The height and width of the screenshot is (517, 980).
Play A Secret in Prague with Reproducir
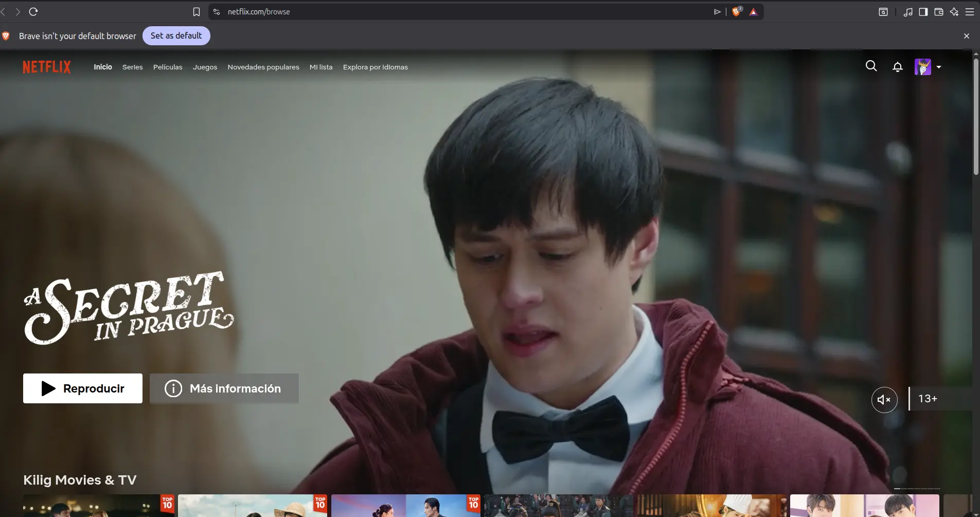83,388
